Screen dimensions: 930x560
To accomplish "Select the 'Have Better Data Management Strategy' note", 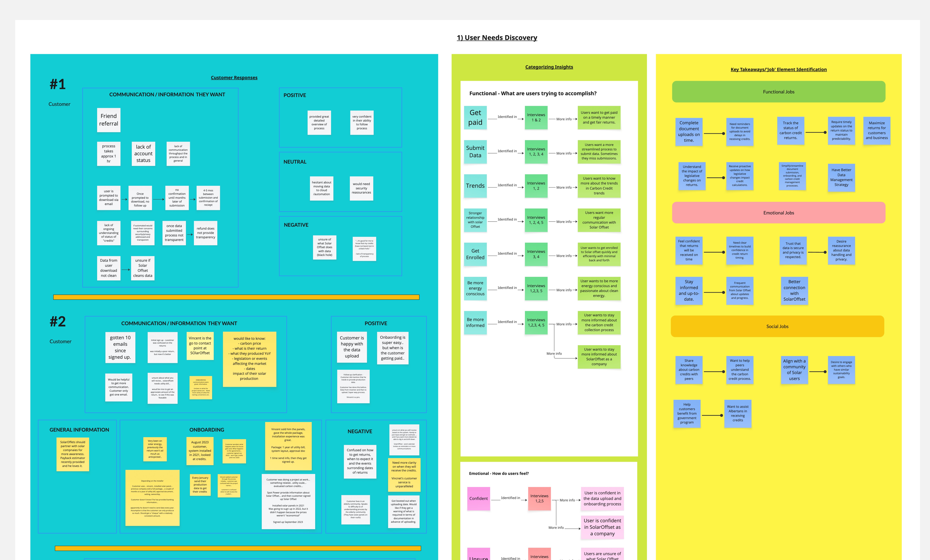I will 841,177.
